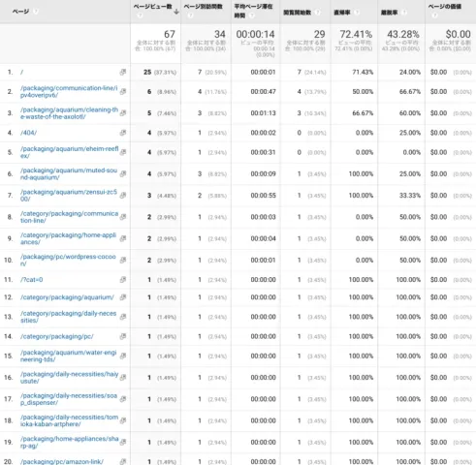Sort table by 閲覧開始数 column
Viewport: 476px width, 465px height.
297,13
